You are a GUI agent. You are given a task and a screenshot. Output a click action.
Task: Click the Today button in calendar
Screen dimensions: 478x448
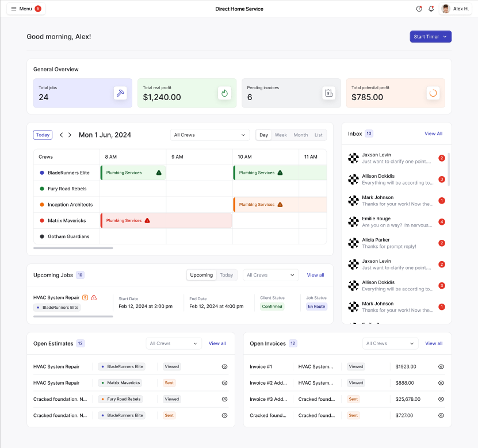(43, 135)
